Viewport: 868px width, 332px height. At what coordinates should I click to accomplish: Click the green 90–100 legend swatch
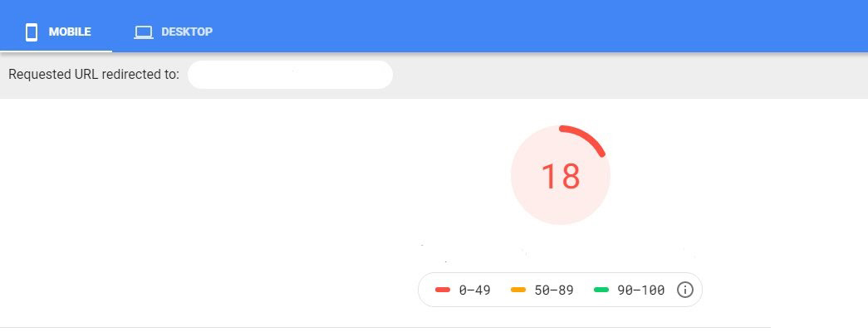(x=602, y=290)
